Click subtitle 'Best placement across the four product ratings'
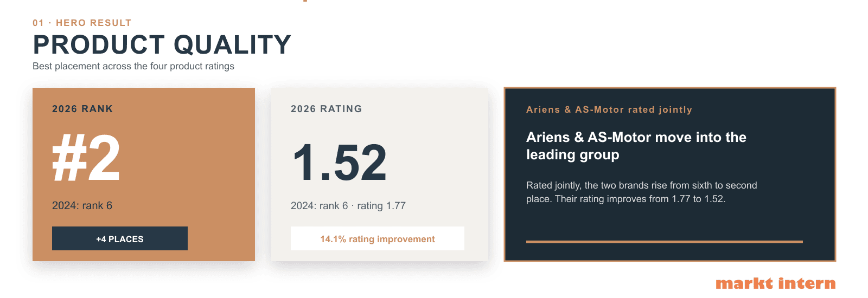 [x=133, y=66]
